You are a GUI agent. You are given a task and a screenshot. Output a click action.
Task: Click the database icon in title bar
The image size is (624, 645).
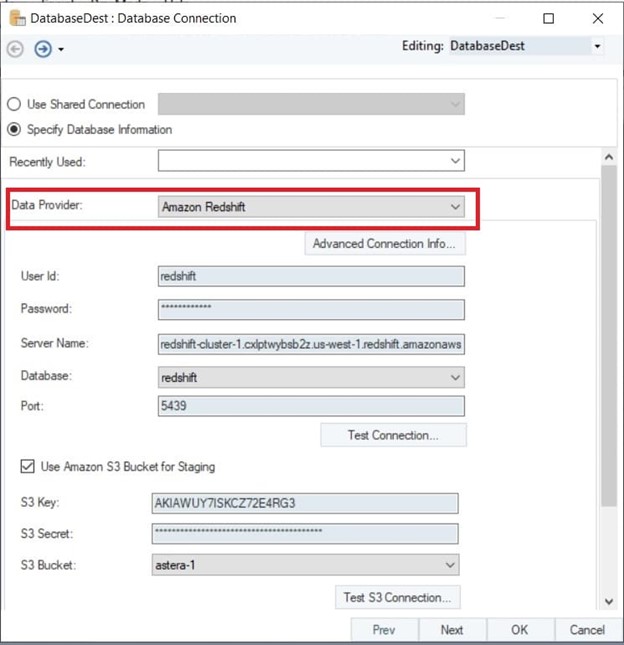(17, 18)
